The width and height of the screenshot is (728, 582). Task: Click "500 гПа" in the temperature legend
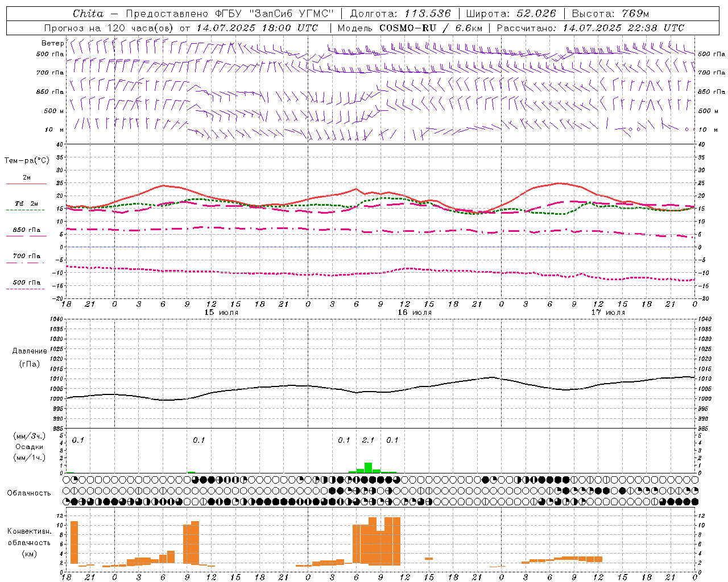(x=27, y=282)
